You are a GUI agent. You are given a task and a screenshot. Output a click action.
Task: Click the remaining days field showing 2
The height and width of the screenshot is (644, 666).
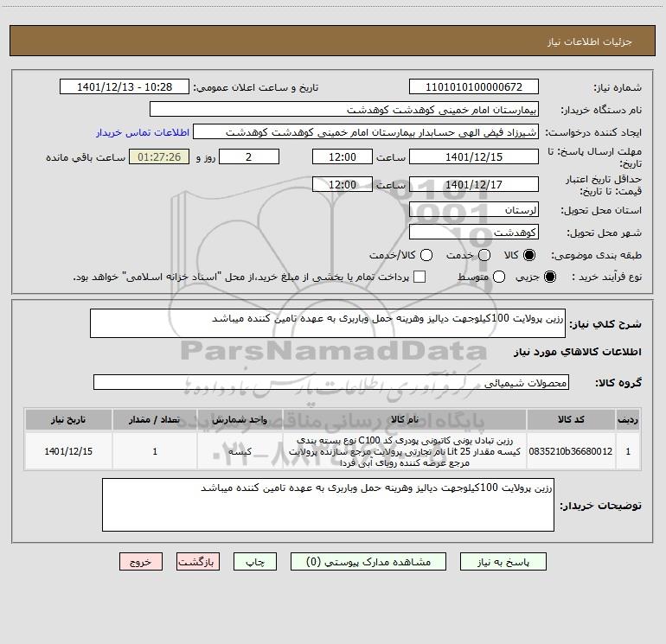tap(249, 156)
